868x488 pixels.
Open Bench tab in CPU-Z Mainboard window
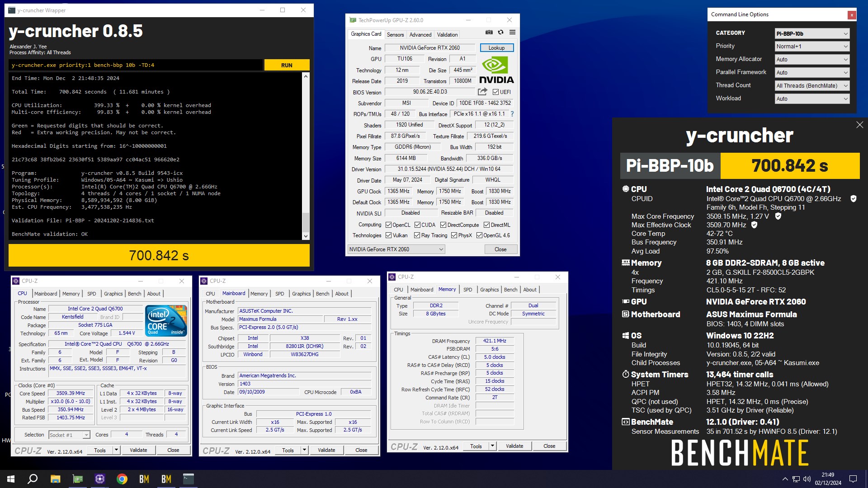click(x=322, y=294)
